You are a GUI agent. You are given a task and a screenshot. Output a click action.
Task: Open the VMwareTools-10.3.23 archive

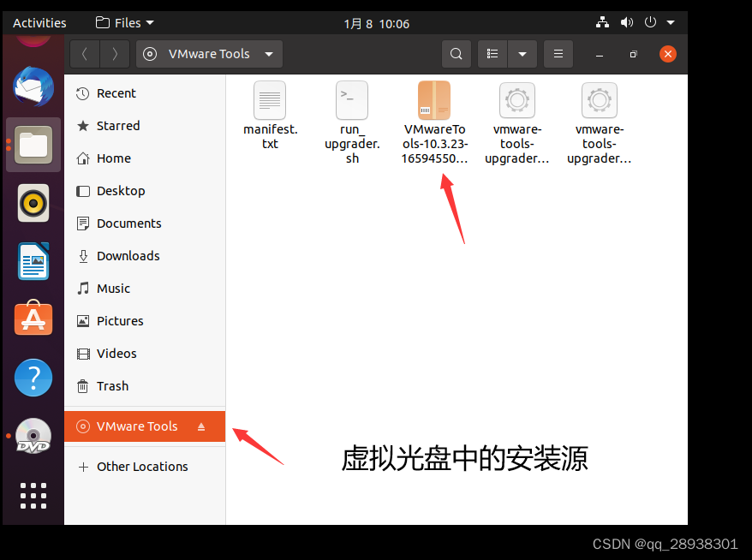(x=433, y=100)
